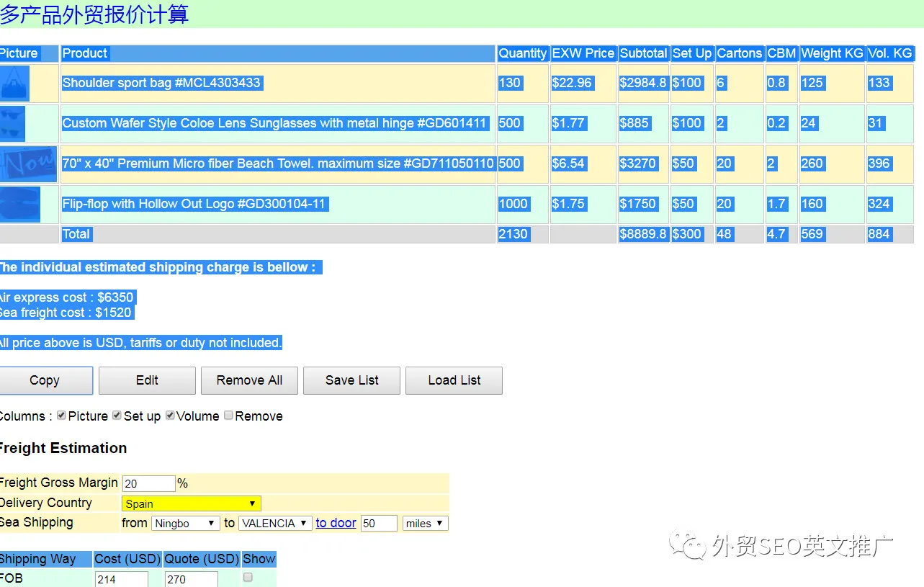This screenshot has height=587, width=924.
Task: Disable the Volume column checkbox
Action: tap(170, 416)
